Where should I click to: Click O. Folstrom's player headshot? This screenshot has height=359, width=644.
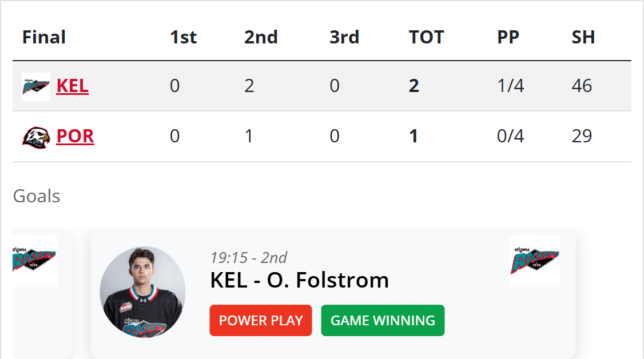(142, 289)
